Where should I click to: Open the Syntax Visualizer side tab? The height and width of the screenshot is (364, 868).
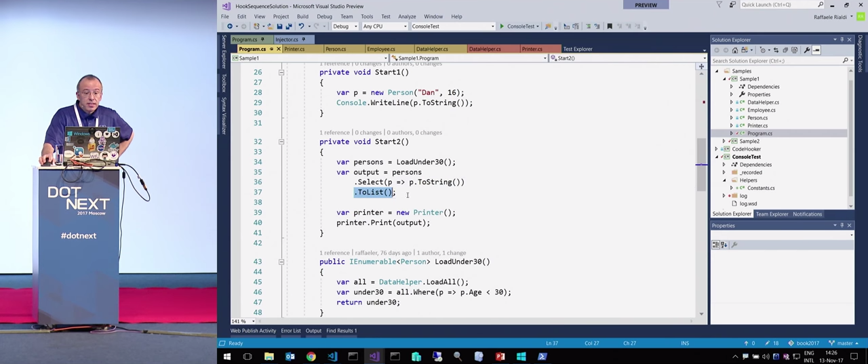[224, 115]
